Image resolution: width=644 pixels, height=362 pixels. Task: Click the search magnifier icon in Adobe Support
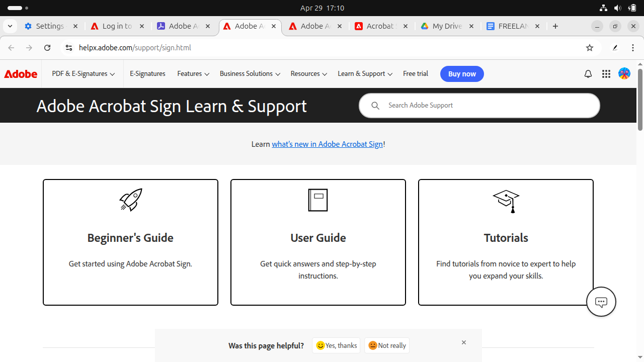(x=375, y=106)
